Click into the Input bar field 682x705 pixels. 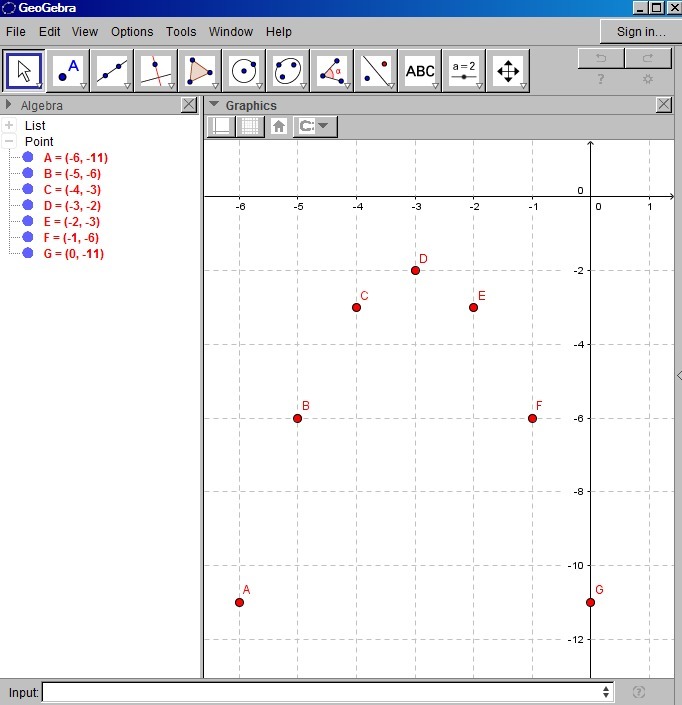pos(322,692)
